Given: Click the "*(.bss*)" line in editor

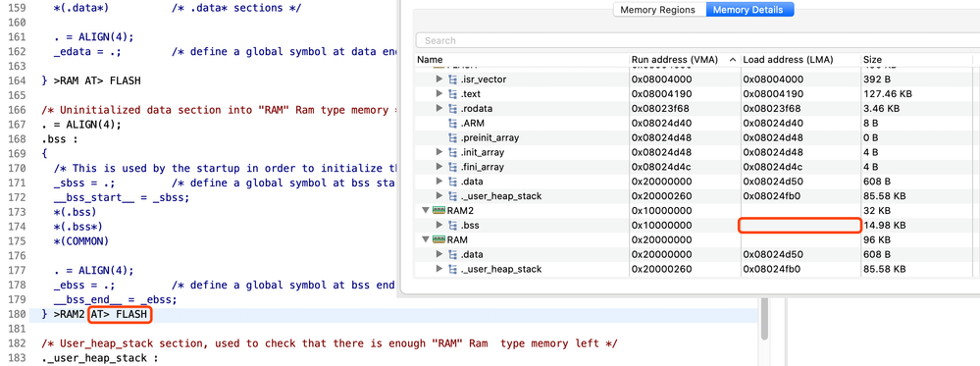Looking at the screenshot, I should pos(78,227).
